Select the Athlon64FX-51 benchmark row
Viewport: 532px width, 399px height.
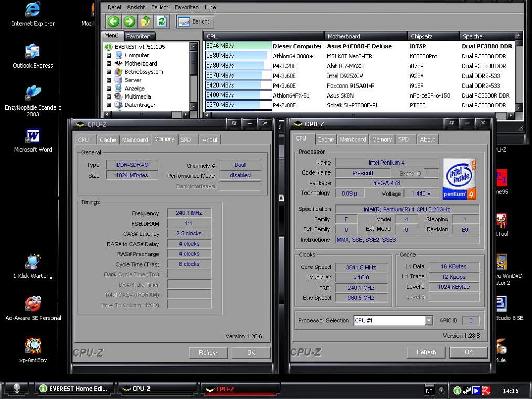(359, 95)
